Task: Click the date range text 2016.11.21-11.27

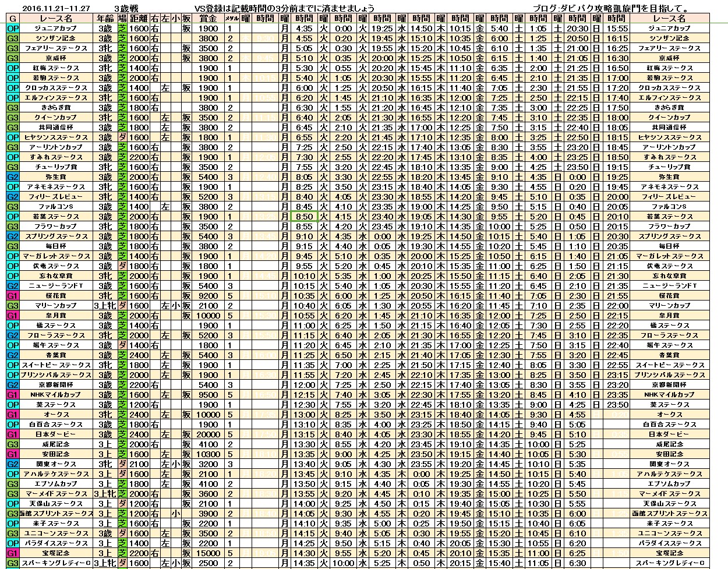Action: [x=55, y=8]
